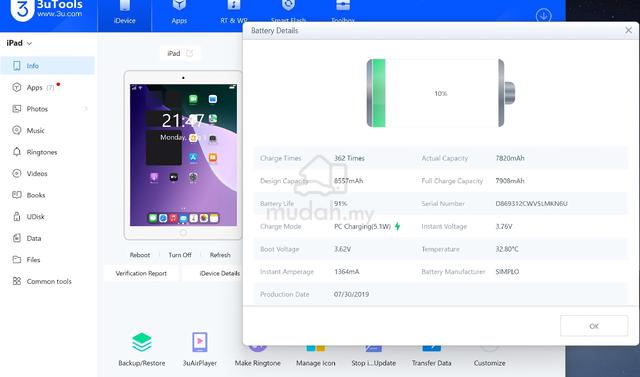Viewport: 640px width, 377px height.
Task: Launch 3uAirPlayer
Action: (x=200, y=349)
